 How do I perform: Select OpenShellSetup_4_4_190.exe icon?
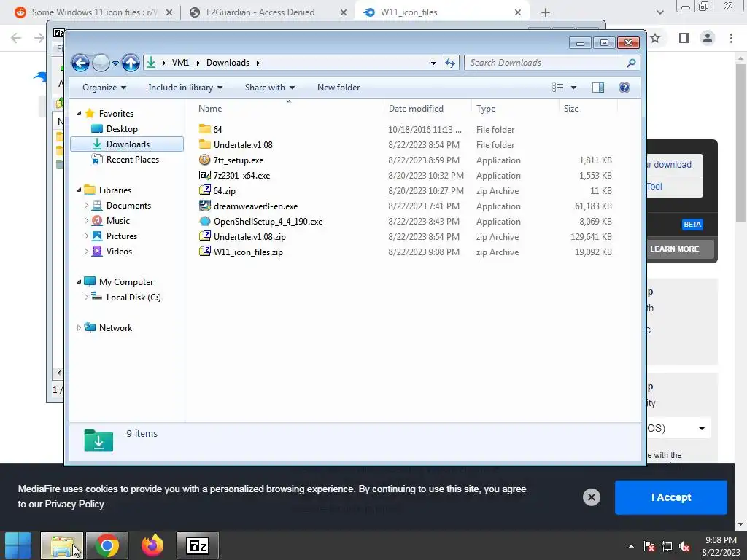point(205,222)
